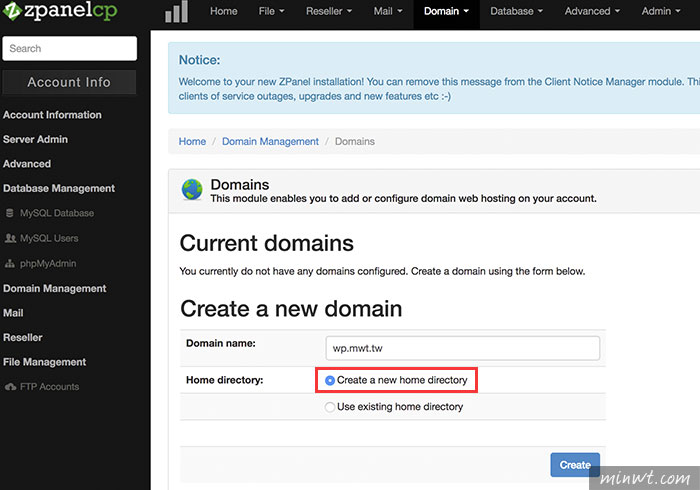Click Domain Management breadcrumb link
The image size is (700, 490).
[271, 141]
